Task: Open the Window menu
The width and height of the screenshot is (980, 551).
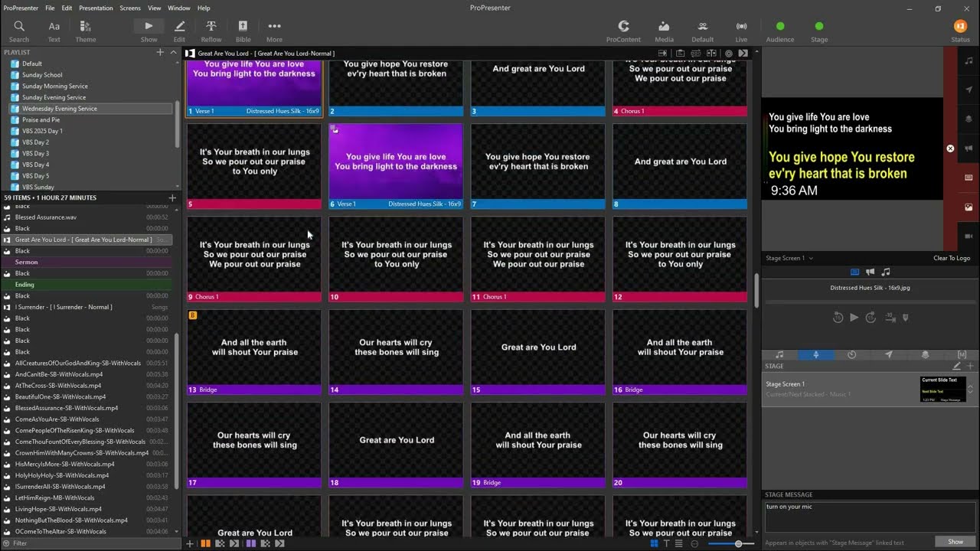Action: pyautogui.click(x=179, y=8)
